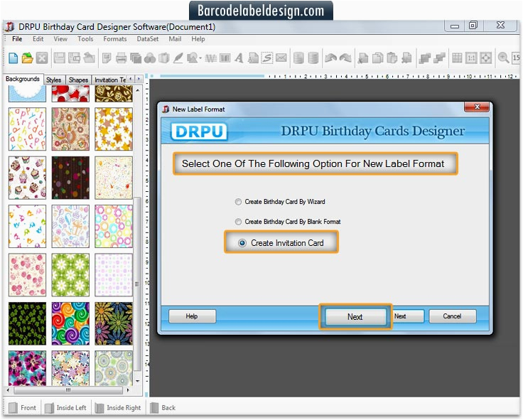
Task: Click the Save floppy disk icon
Action: pyautogui.click(x=60, y=58)
